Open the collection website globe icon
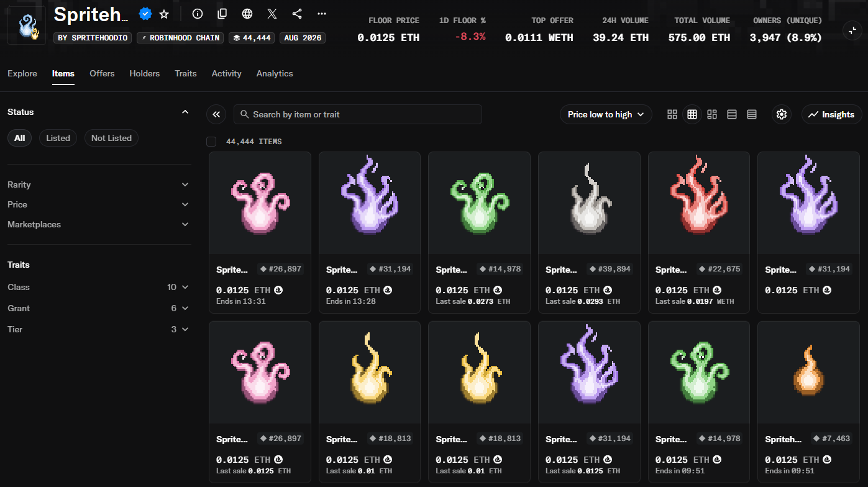 click(247, 14)
